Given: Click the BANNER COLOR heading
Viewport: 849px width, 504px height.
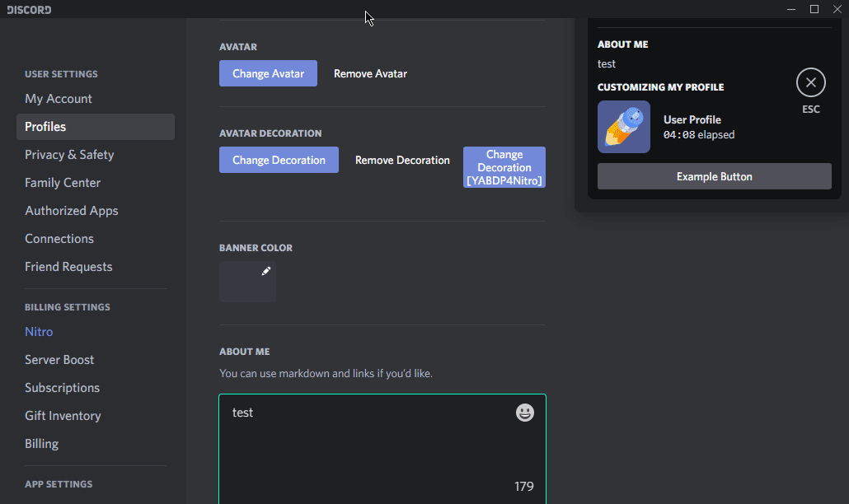Looking at the screenshot, I should coord(256,248).
